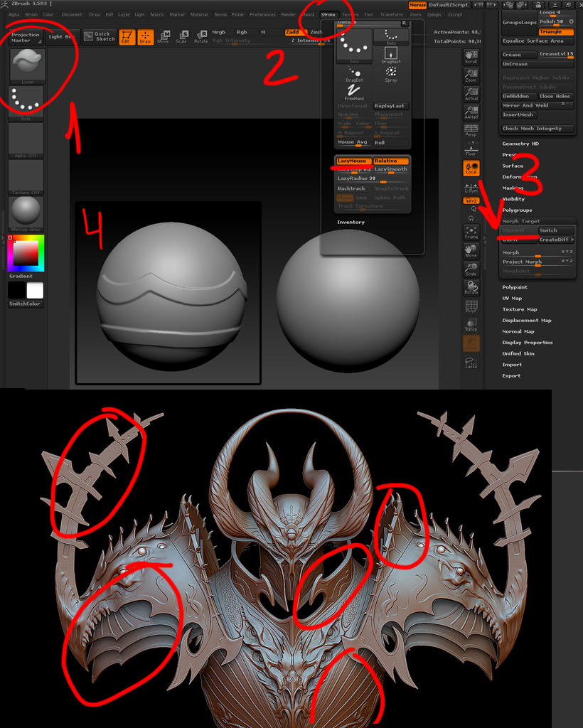Expand the Surface subpalette
The height and width of the screenshot is (728, 583).
tap(513, 166)
